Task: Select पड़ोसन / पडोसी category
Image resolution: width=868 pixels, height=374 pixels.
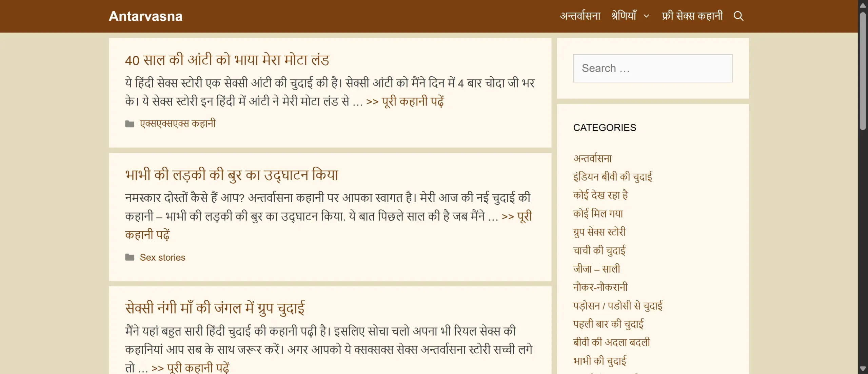Action: [x=618, y=306]
